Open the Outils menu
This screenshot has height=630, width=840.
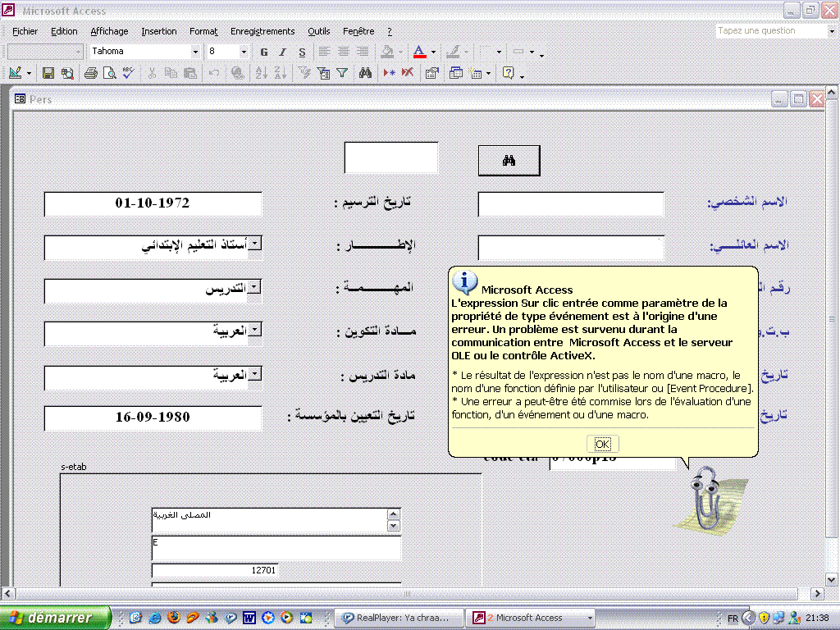319,31
